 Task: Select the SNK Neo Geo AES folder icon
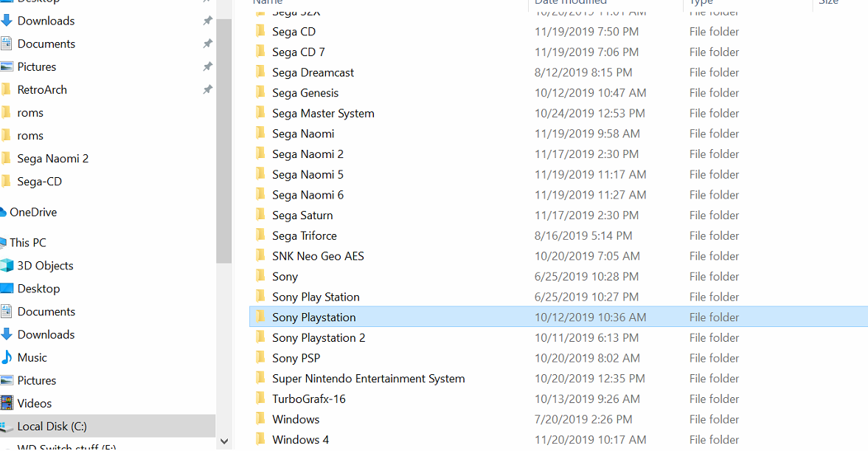click(260, 256)
